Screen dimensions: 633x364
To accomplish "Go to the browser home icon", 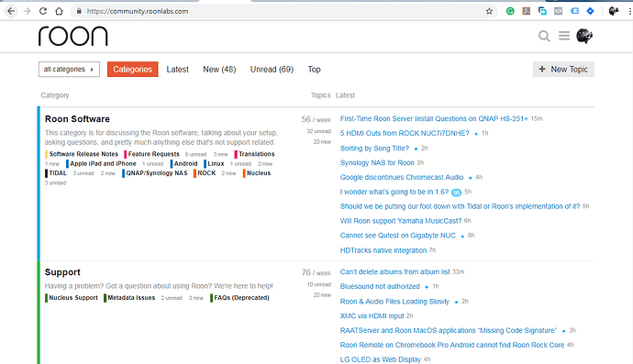I will pos(59,11).
